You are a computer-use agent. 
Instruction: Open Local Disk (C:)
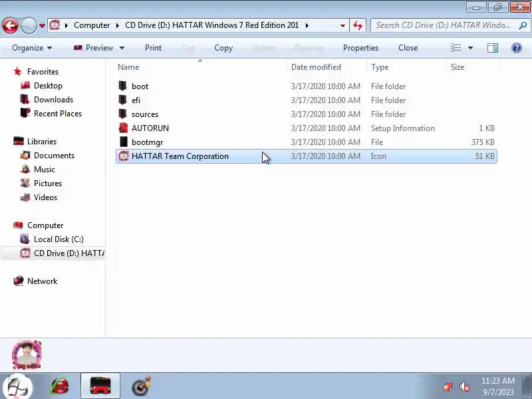(x=59, y=239)
